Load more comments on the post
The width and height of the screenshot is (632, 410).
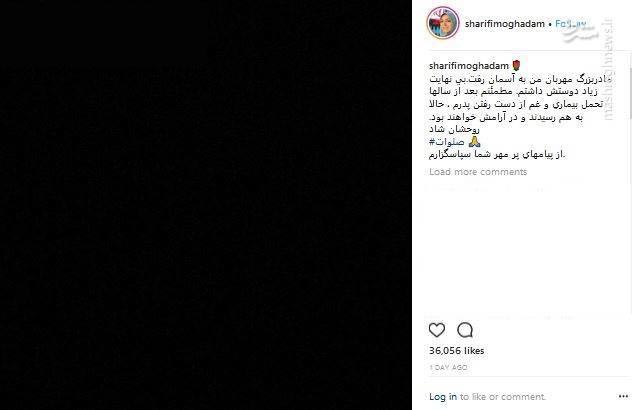[478, 172]
